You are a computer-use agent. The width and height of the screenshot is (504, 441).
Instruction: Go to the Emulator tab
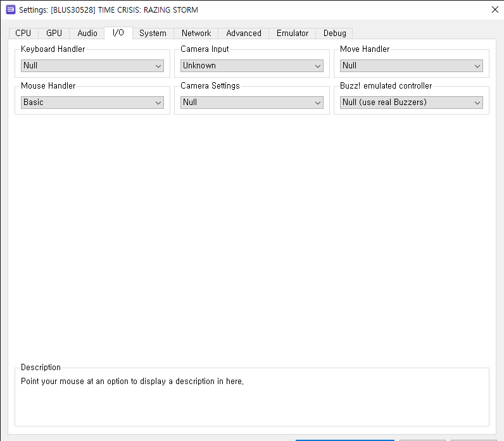[292, 34]
